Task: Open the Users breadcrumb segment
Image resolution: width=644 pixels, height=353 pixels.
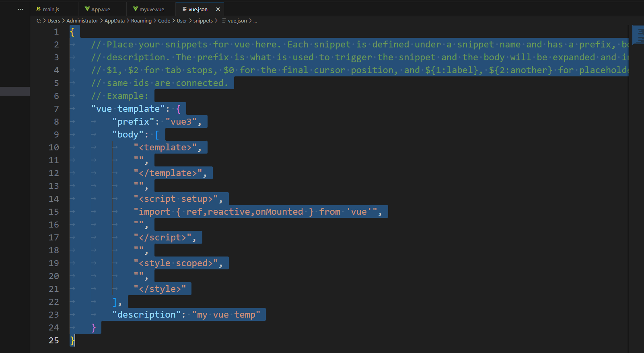Action: tap(53, 21)
